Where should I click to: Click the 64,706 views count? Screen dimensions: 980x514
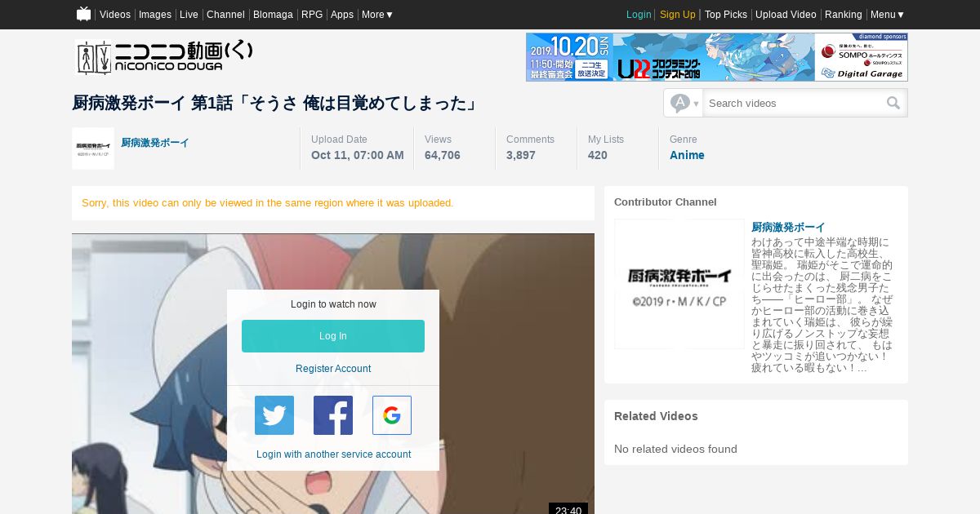pos(443,155)
